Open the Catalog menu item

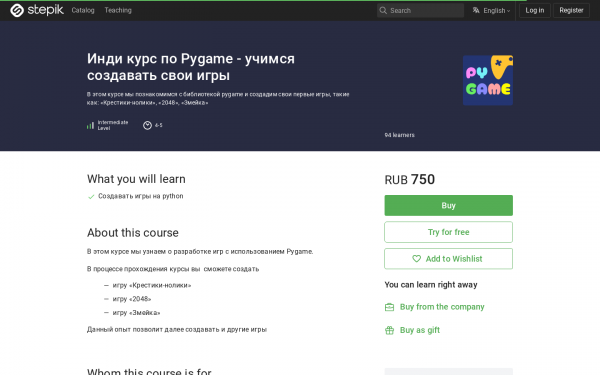click(83, 10)
